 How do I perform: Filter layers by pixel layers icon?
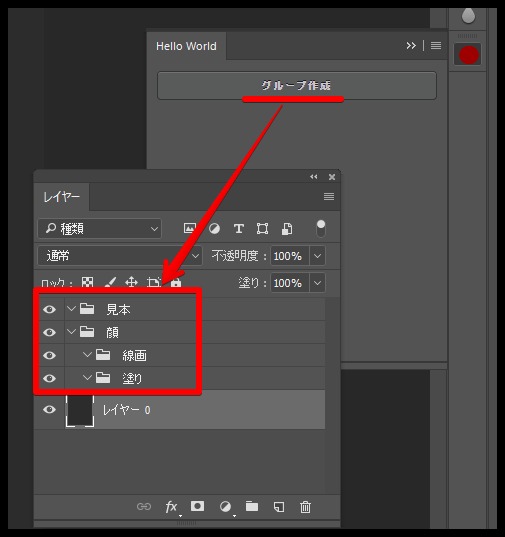click(x=190, y=228)
